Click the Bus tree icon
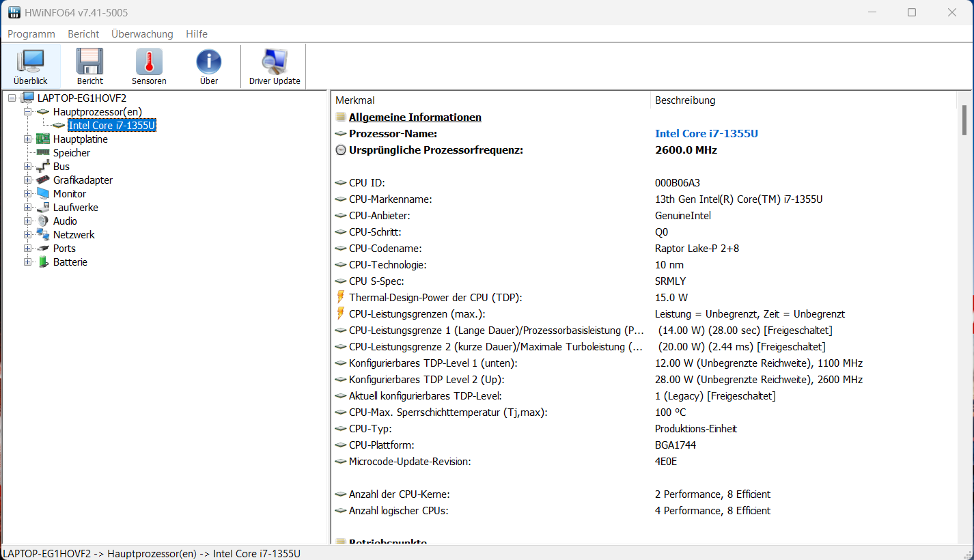 43,166
